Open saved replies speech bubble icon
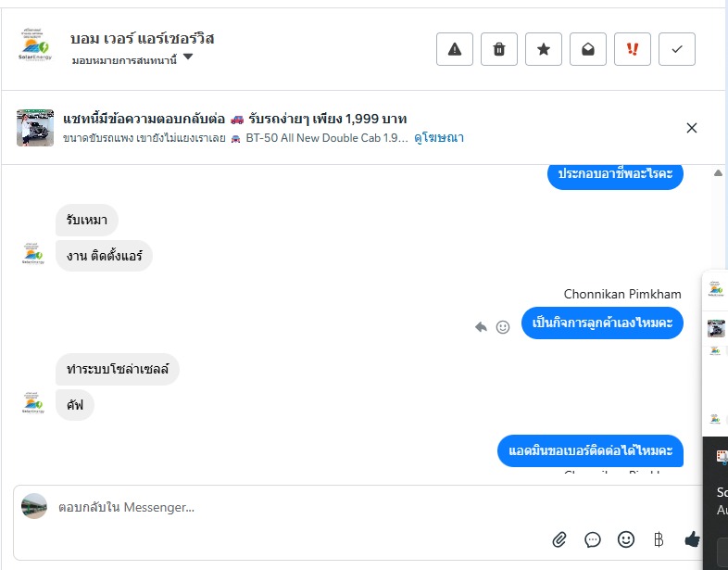This screenshot has height=570, width=728. click(593, 539)
